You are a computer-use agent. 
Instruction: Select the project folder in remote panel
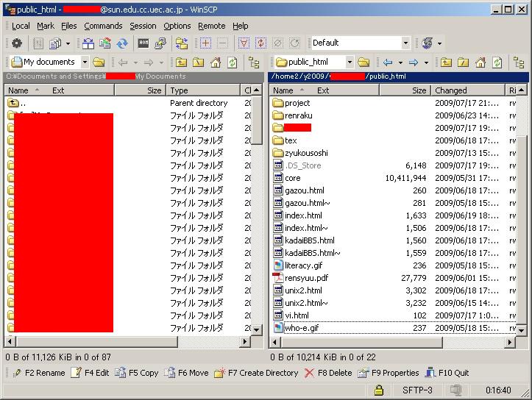coord(291,103)
